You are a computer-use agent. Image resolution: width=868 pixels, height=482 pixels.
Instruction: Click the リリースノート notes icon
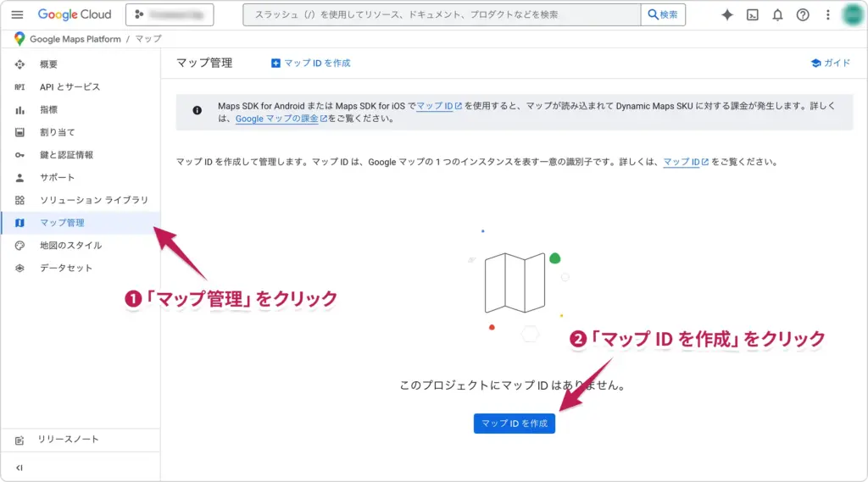pyautogui.click(x=19, y=440)
